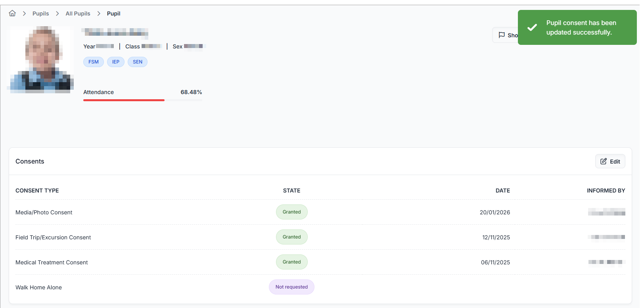Click the success checkmark icon in notification

532,27
